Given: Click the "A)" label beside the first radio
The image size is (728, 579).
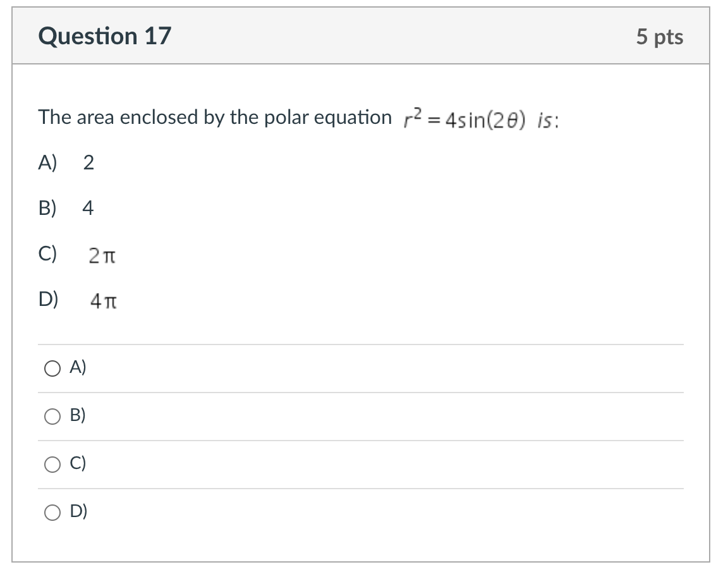Looking at the screenshot, I should (x=78, y=367).
